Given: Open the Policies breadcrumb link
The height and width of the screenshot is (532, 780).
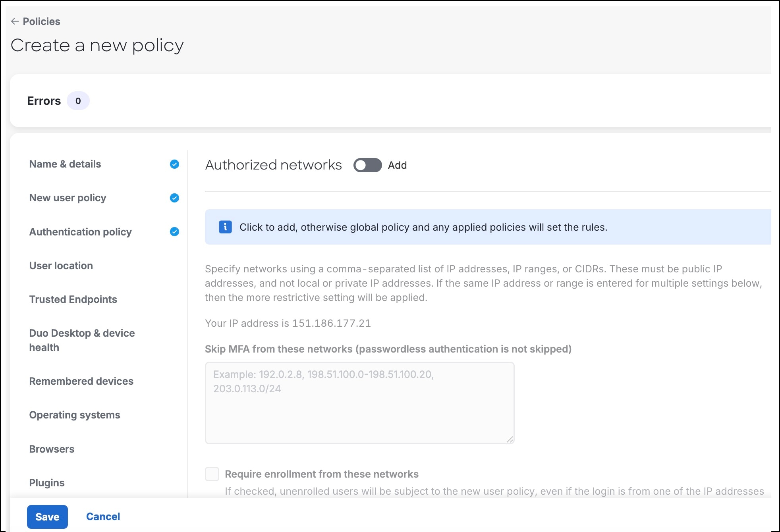Looking at the screenshot, I should tap(41, 21).
